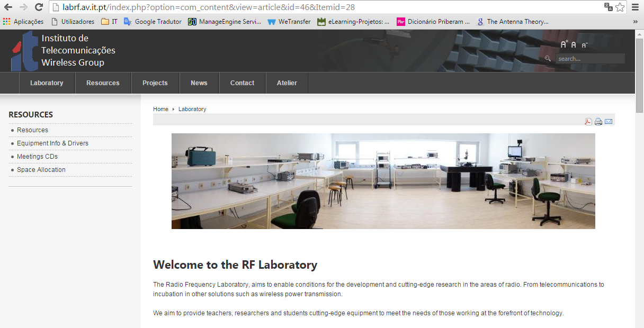The height and width of the screenshot is (328, 644).
Task: Click the email article icon
Action: point(609,122)
